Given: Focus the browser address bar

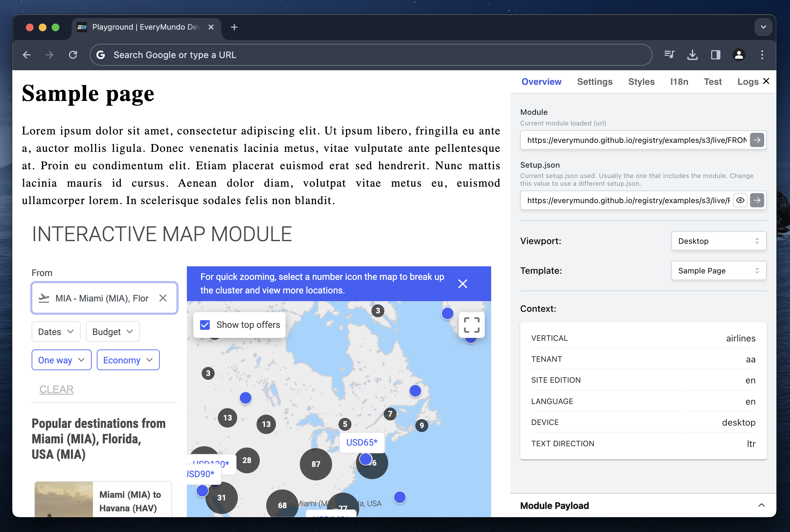Looking at the screenshot, I should [x=371, y=54].
